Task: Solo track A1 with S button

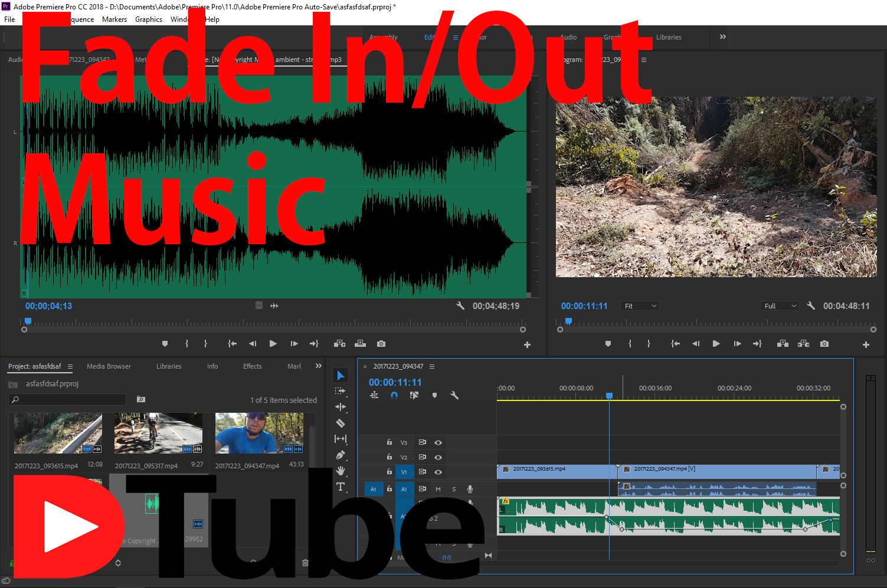Action: coord(454,489)
